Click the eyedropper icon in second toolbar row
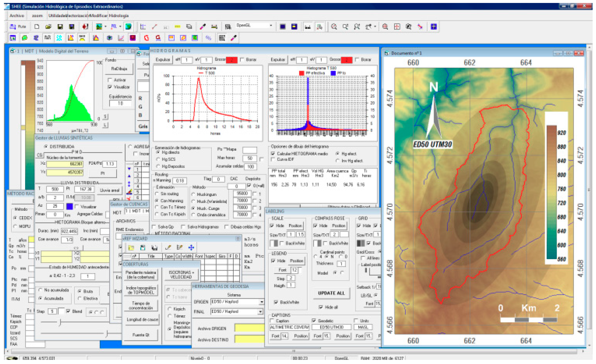596x364 pixels. click(x=234, y=38)
